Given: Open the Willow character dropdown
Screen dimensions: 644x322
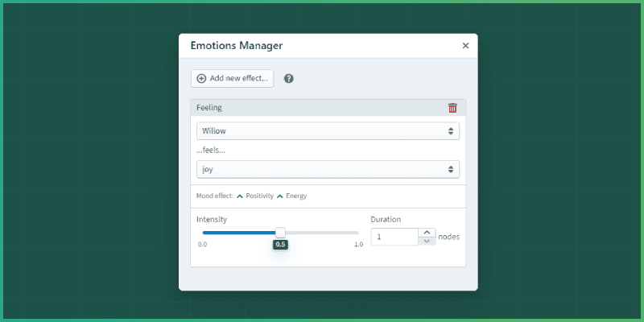Looking at the screenshot, I should click(328, 130).
